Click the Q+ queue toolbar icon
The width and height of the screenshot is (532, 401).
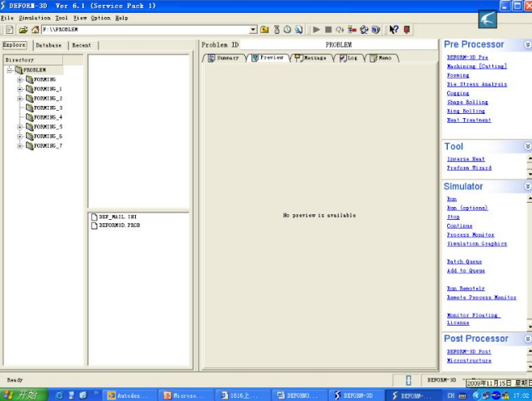point(340,30)
